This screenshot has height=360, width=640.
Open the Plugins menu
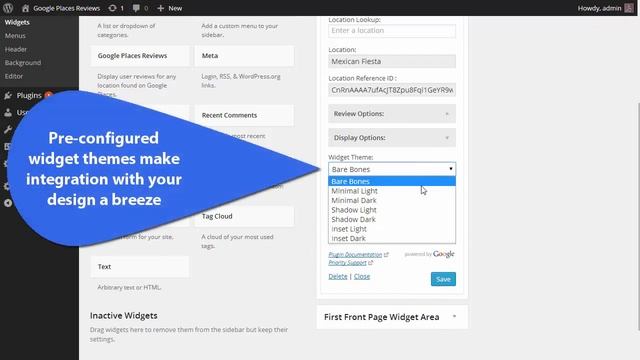click(x=29, y=96)
